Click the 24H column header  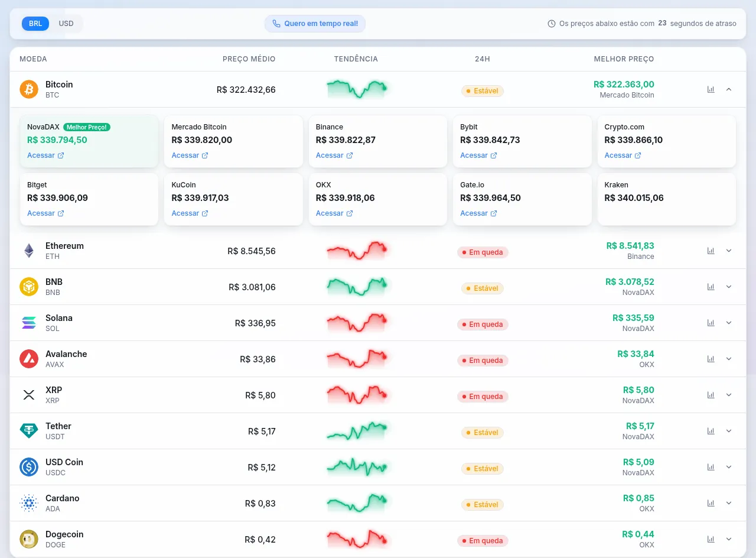482,59
